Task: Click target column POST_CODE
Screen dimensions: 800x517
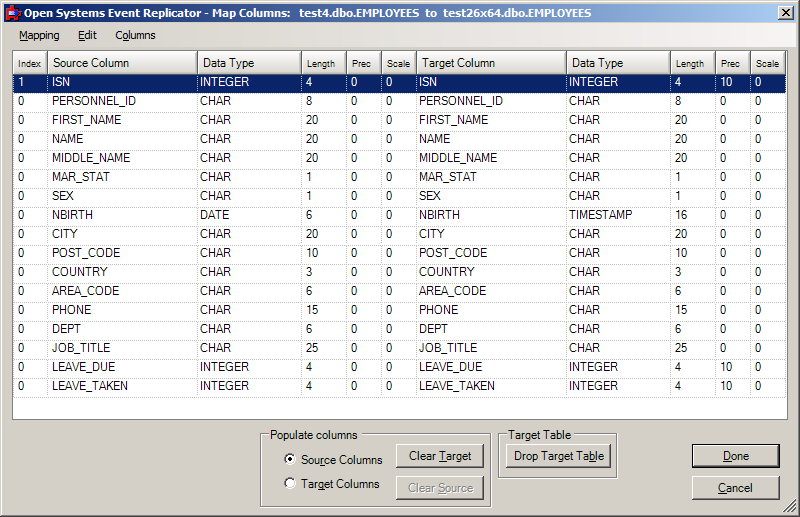Action: [x=453, y=253]
